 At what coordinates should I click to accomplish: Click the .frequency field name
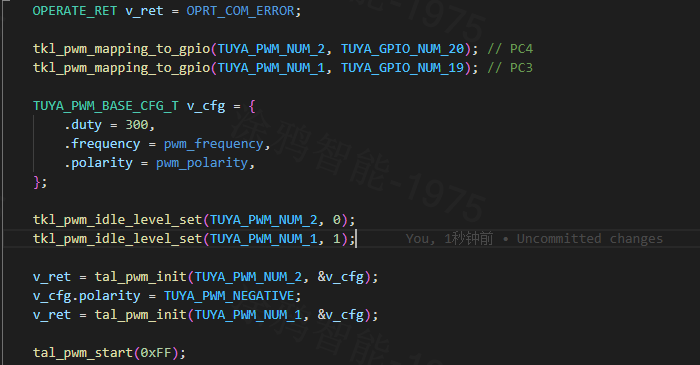coord(102,144)
